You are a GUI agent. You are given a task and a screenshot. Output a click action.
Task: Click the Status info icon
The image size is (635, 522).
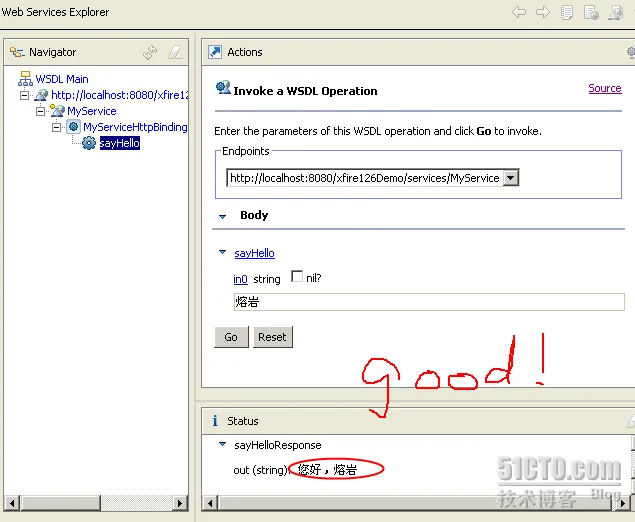215,421
